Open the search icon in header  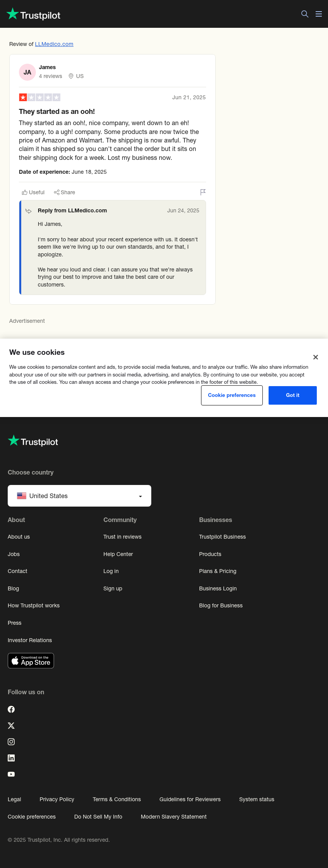pyautogui.click(x=305, y=14)
